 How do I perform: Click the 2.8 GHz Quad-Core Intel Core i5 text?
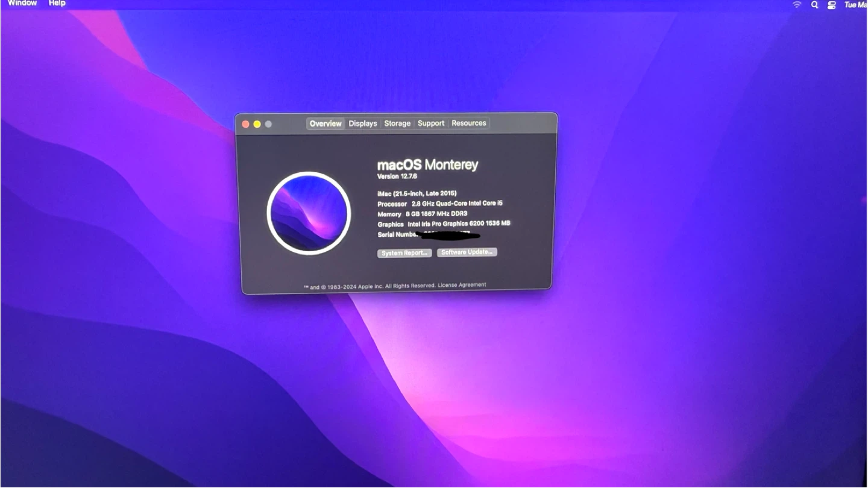tap(457, 204)
